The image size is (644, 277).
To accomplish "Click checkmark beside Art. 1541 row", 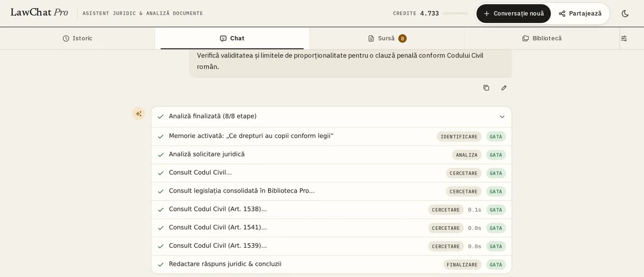I will [x=161, y=228].
